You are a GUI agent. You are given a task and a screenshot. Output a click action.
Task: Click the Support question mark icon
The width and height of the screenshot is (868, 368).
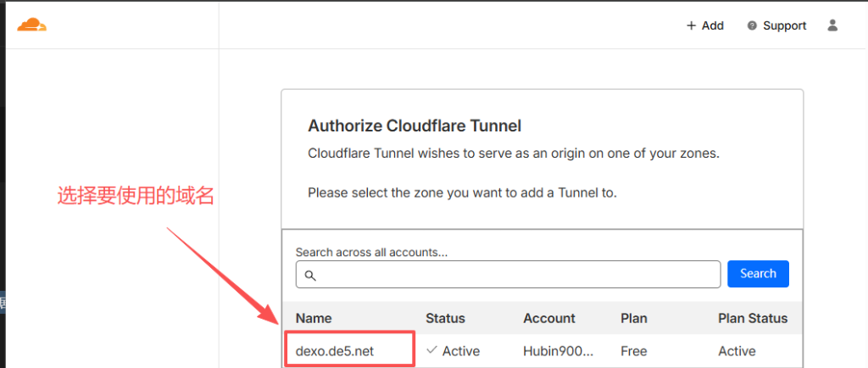(x=752, y=25)
